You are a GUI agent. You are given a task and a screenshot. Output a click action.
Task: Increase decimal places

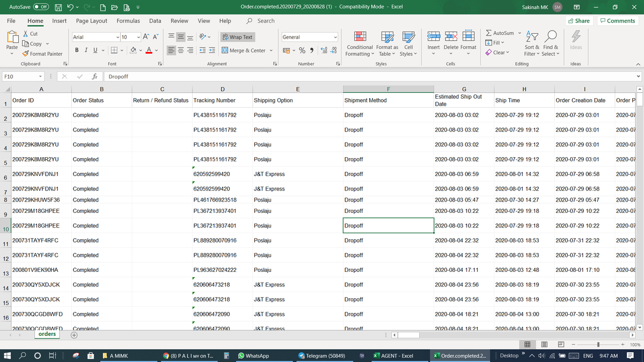(x=324, y=50)
